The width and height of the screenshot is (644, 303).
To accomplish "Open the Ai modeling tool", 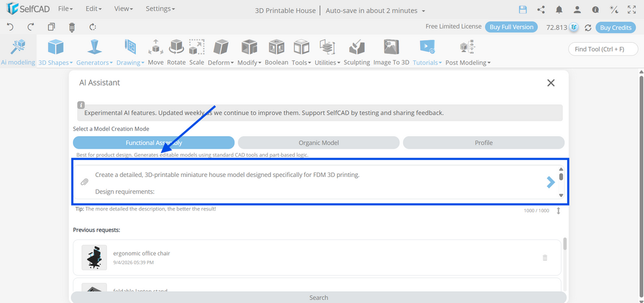I will (18, 52).
